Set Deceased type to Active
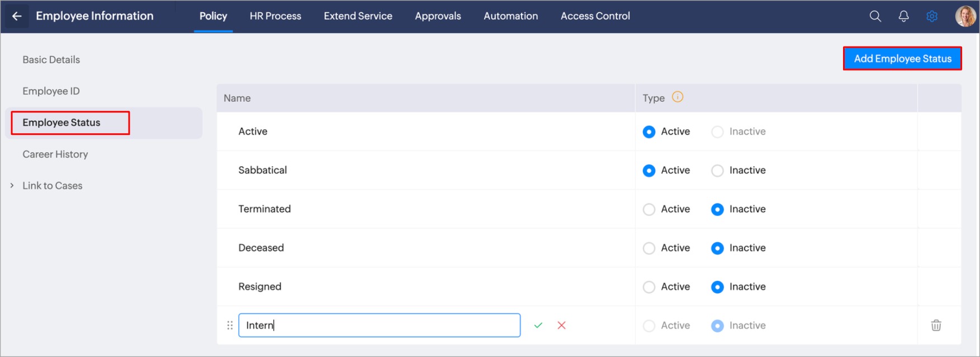Screen dimensions: 980x357 tap(649, 248)
